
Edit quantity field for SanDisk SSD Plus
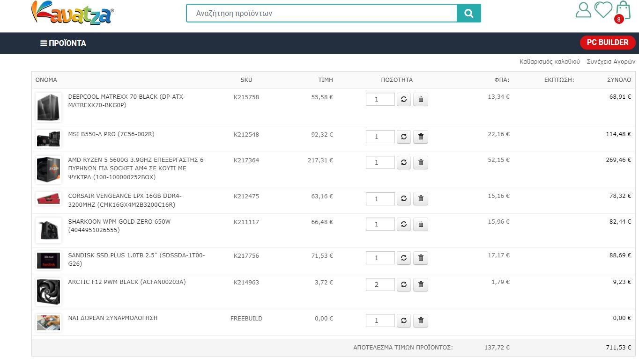[x=380, y=258]
